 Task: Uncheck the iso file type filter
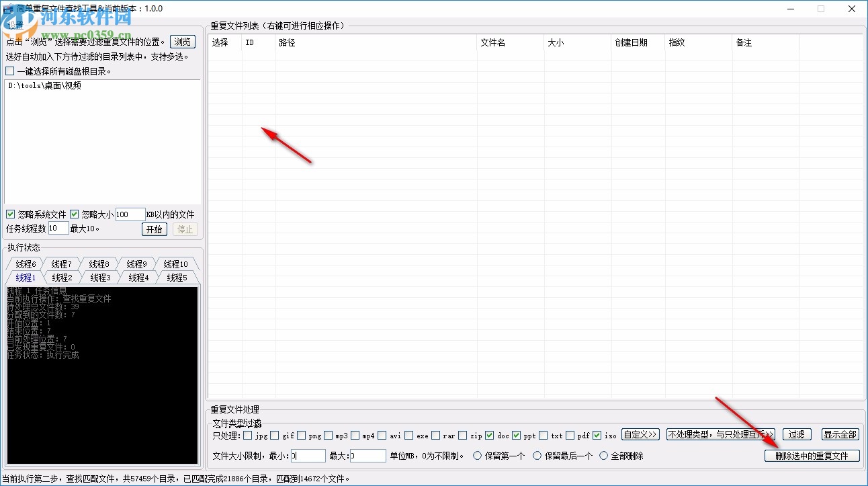point(596,435)
